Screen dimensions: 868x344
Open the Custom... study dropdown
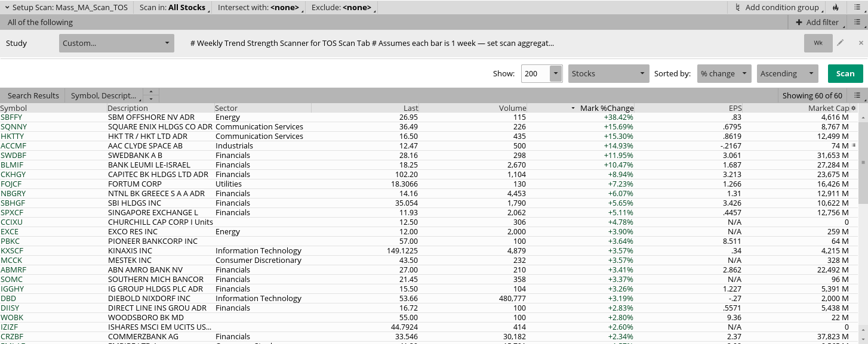pos(116,43)
